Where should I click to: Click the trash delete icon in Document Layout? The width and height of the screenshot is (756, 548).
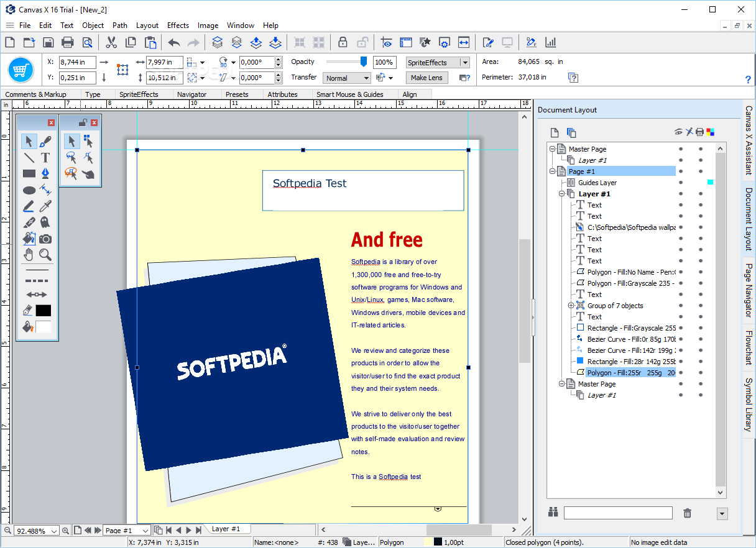pyautogui.click(x=687, y=513)
